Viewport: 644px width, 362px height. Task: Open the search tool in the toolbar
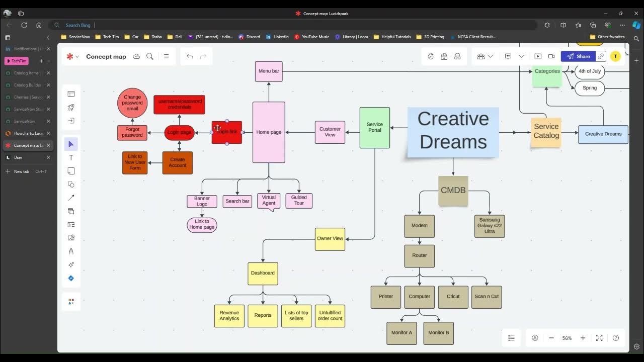tap(150, 56)
